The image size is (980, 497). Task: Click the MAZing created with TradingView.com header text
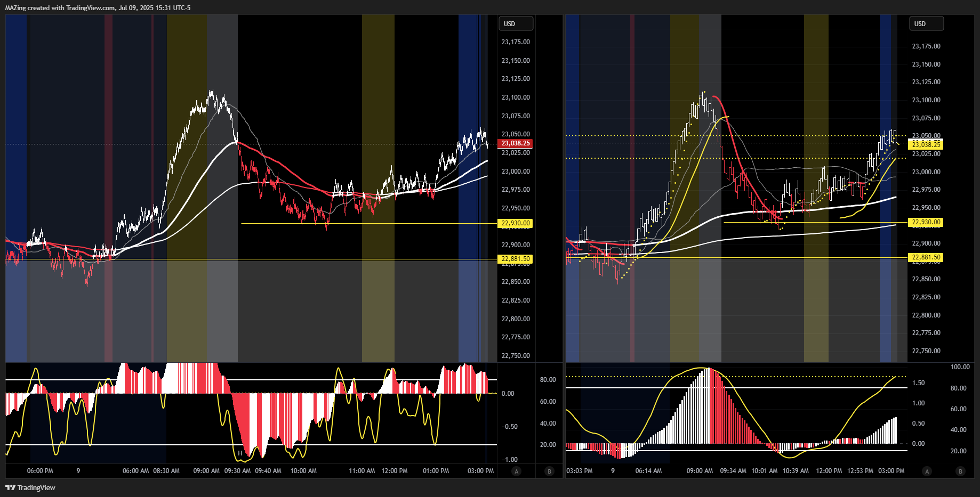(x=98, y=7)
